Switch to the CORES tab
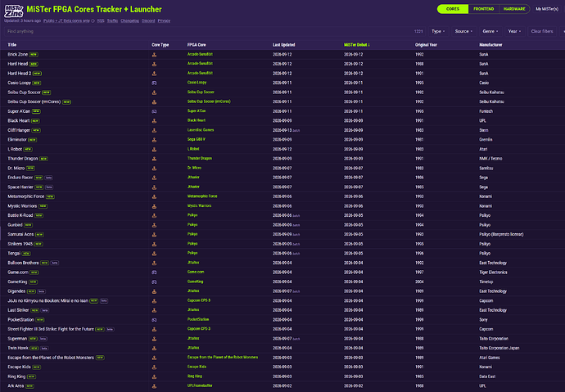 453,9
